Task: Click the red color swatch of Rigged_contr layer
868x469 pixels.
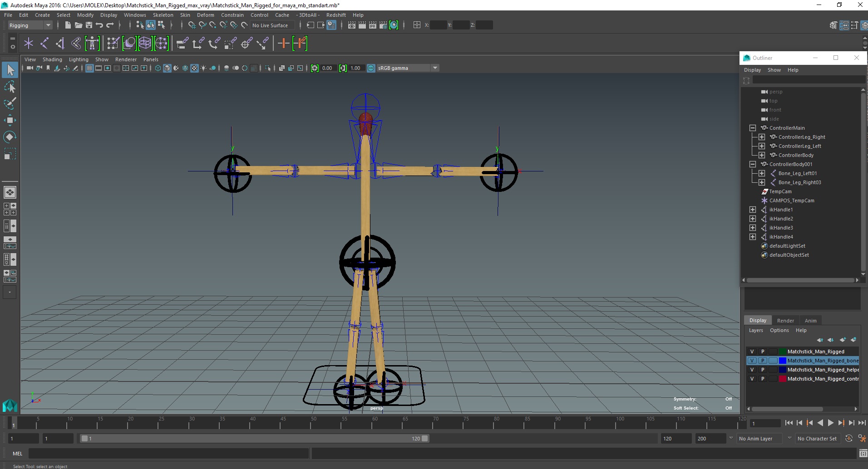Action: [782, 379]
